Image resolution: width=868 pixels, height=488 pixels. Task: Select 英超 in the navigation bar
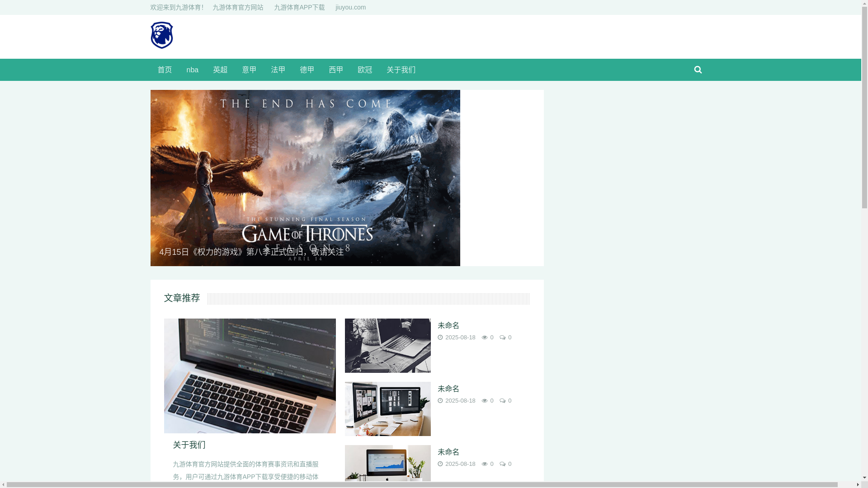coord(220,70)
